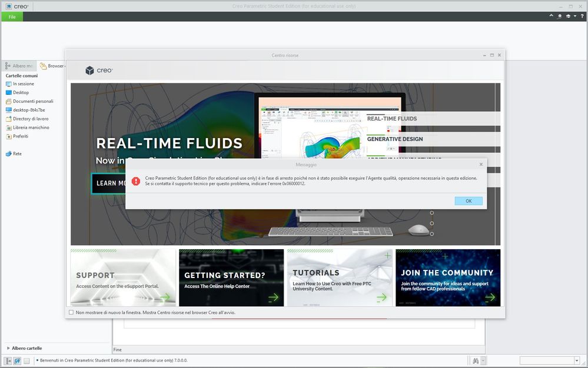Viewport: 588px width, 368px height.
Task: Click the Documenti personali folder icon
Action: (9, 102)
